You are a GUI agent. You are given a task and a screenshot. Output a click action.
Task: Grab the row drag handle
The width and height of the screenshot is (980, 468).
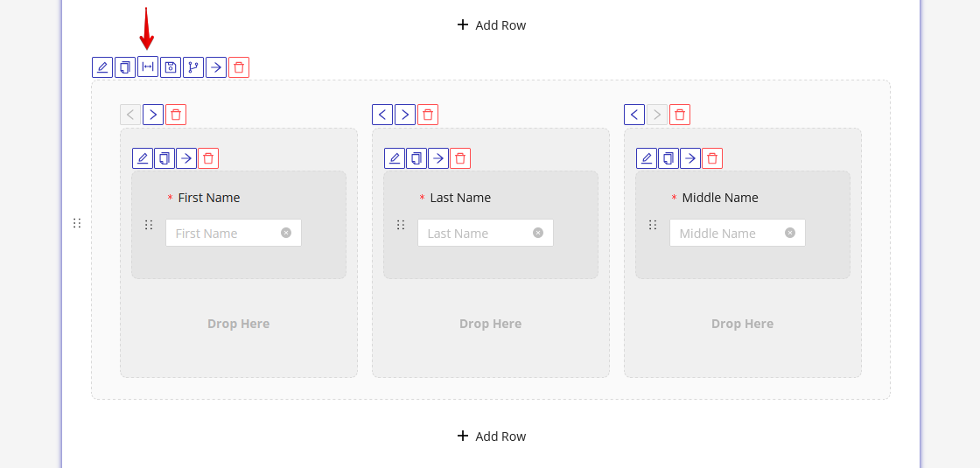click(x=77, y=224)
